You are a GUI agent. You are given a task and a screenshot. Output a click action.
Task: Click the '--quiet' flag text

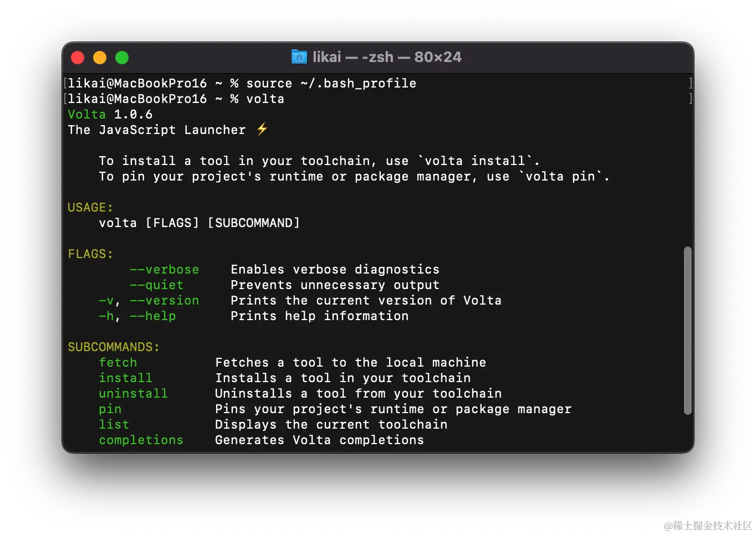coord(157,285)
